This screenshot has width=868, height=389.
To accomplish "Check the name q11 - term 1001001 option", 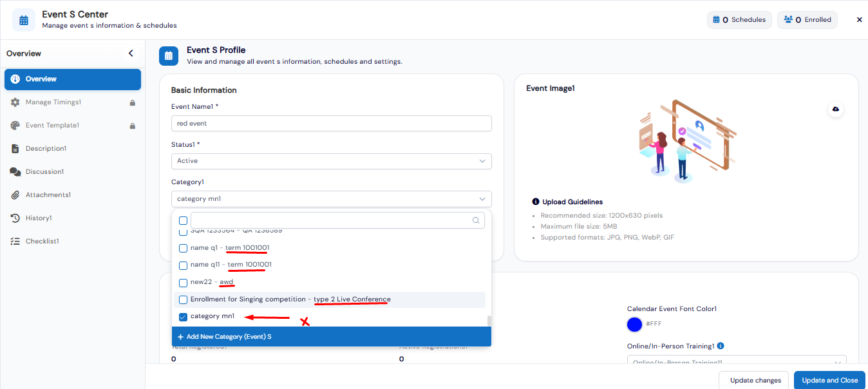I will point(184,265).
